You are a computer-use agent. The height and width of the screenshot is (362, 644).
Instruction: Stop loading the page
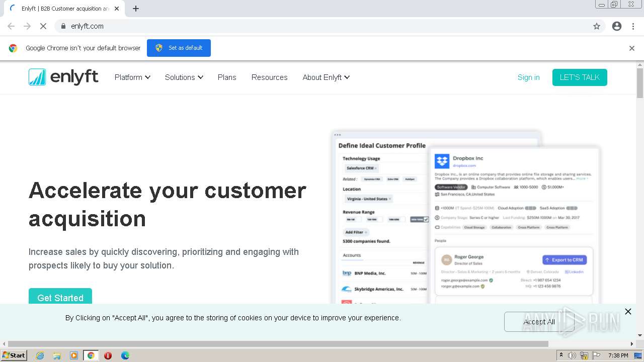click(x=43, y=26)
